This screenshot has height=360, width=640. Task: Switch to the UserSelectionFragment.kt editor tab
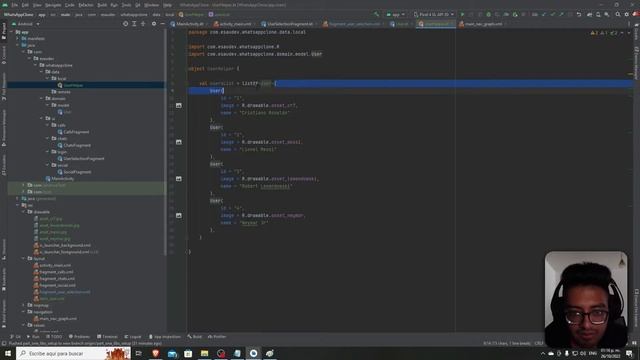click(288, 24)
